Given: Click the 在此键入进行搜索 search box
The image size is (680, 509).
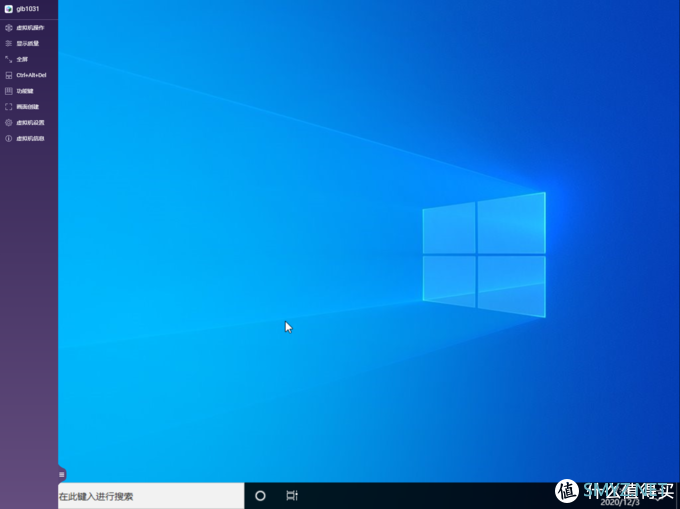Looking at the screenshot, I should pyautogui.click(x=151, y=496).
